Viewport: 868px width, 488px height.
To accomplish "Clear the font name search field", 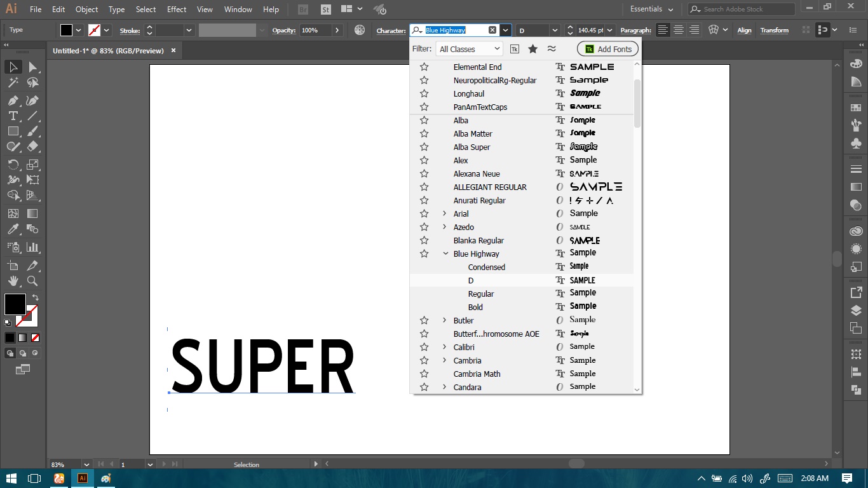I will coord(492,30).
